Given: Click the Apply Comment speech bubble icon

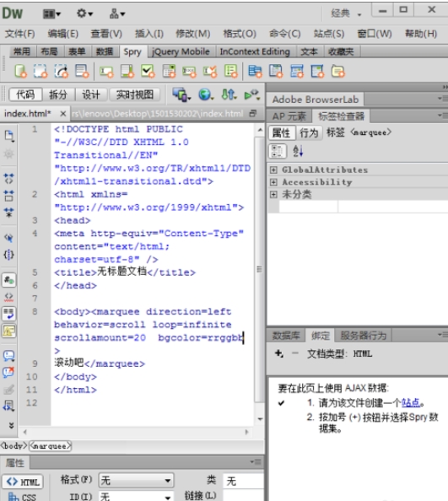Looking at the screenshot, I should point(9,356).
